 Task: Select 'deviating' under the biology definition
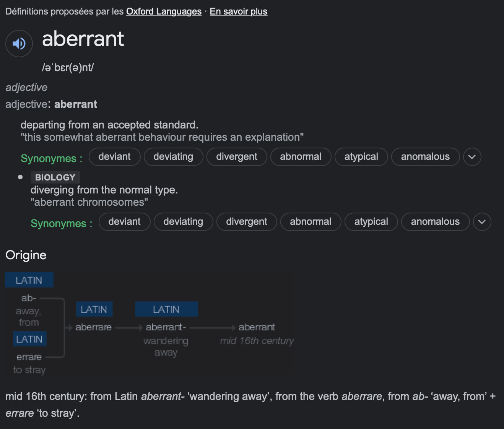coord(183,222)
